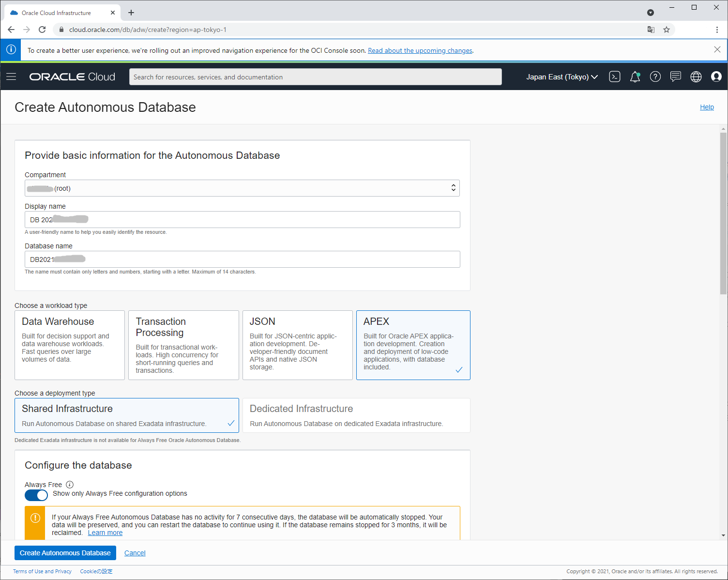Click the scrollbar up arrow
Screen dimensions: 728x580
(724, 129)
